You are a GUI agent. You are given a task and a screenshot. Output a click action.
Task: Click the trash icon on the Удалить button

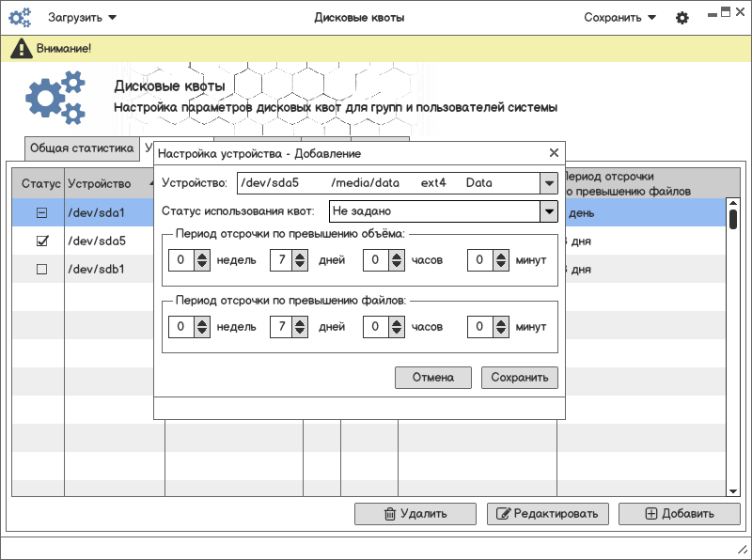pyautogui.click(x=389, y=514)
